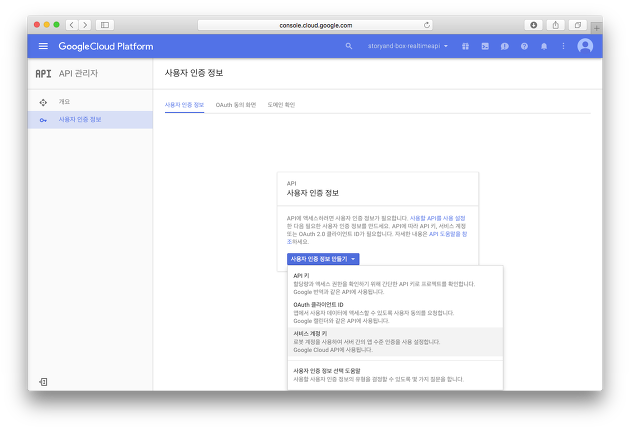
Task: Click 사용자 인증 정보 만들기 dropdown button
Action: click(x=323, y=259)
